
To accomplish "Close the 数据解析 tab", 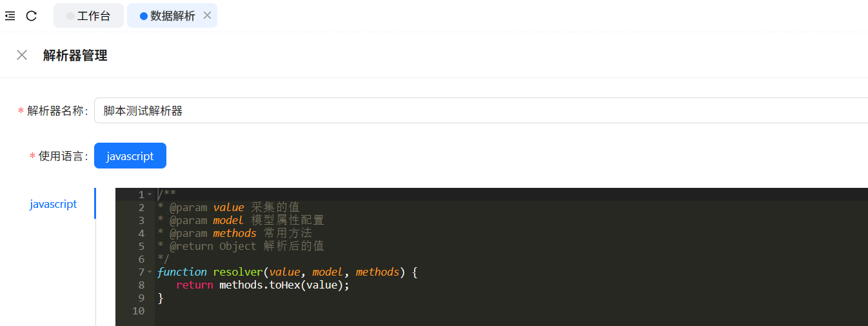I will [x=207, y=15].
